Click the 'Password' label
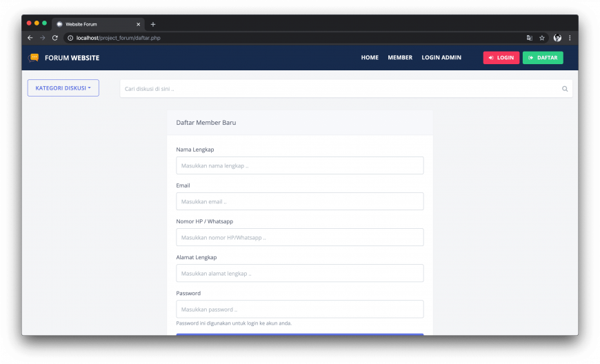The image size is (600, 364). (188, 293)
